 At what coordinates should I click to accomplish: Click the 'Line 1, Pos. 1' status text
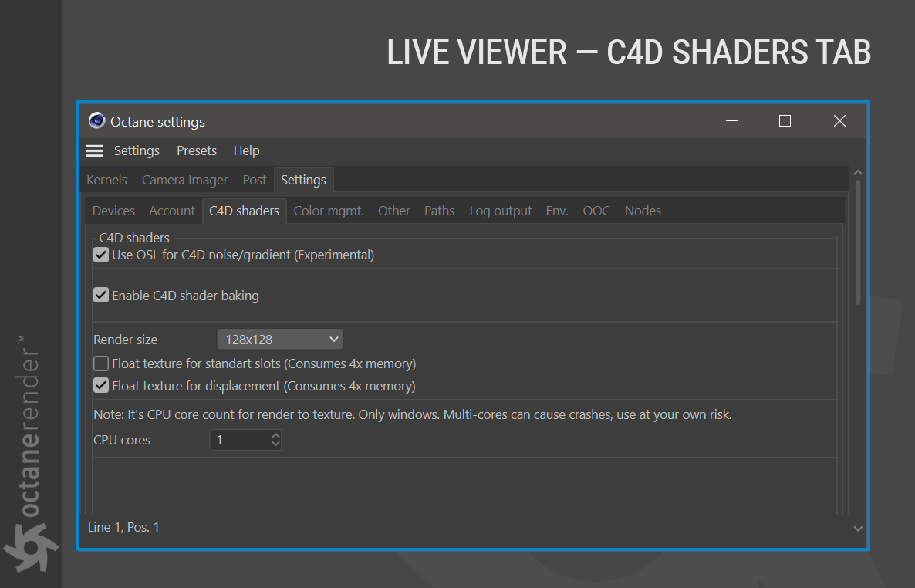(123, 527)
